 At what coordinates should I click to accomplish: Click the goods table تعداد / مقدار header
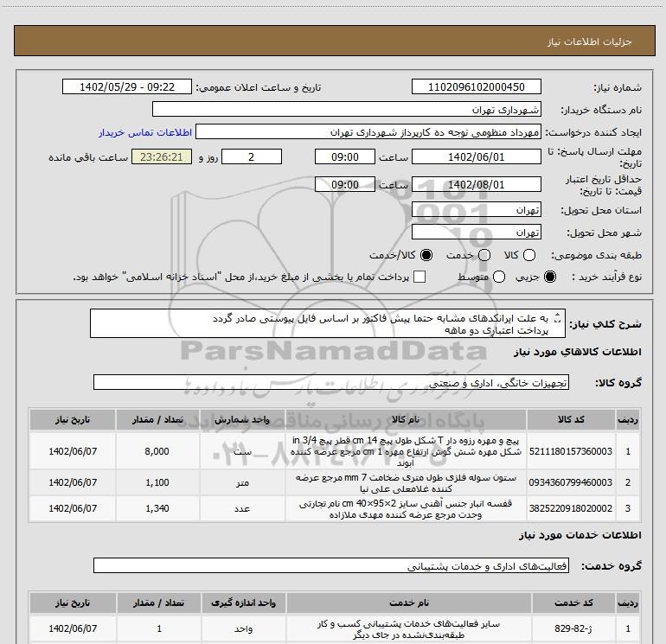point(157,420)
